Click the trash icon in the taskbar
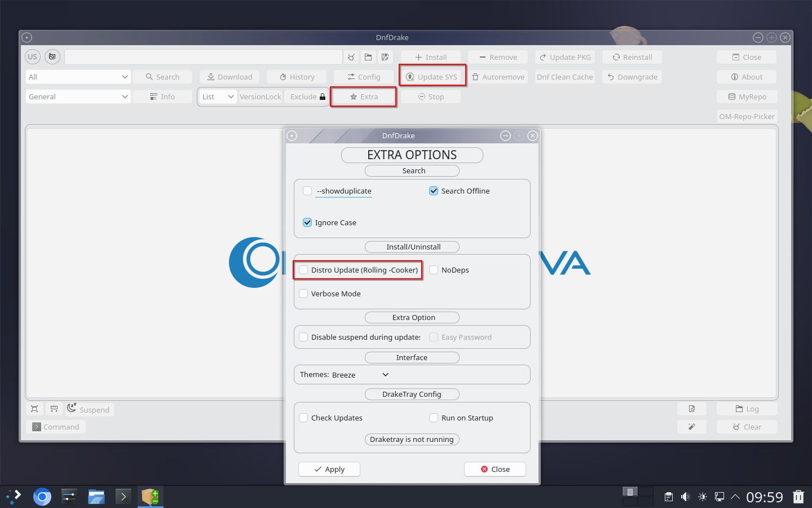 798,497
